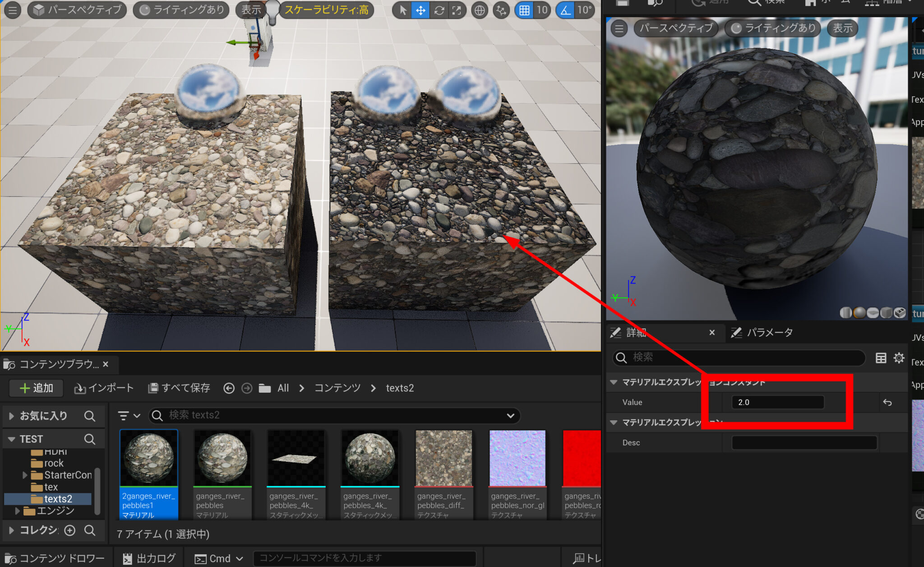
Task: Select the 2ganges_river_pebbles1 material thumbnail
Action: [149, 458]
